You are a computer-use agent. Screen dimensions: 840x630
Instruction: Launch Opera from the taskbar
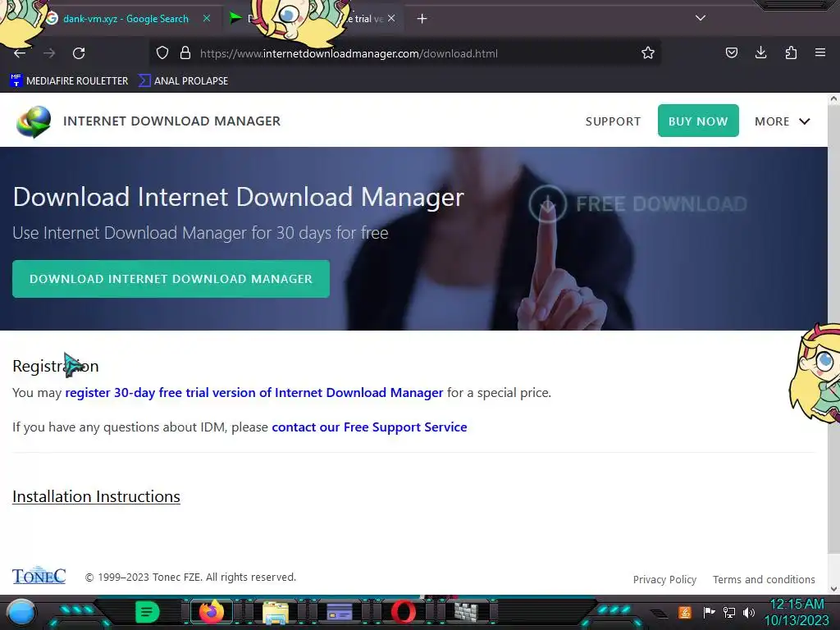(403, 612)
